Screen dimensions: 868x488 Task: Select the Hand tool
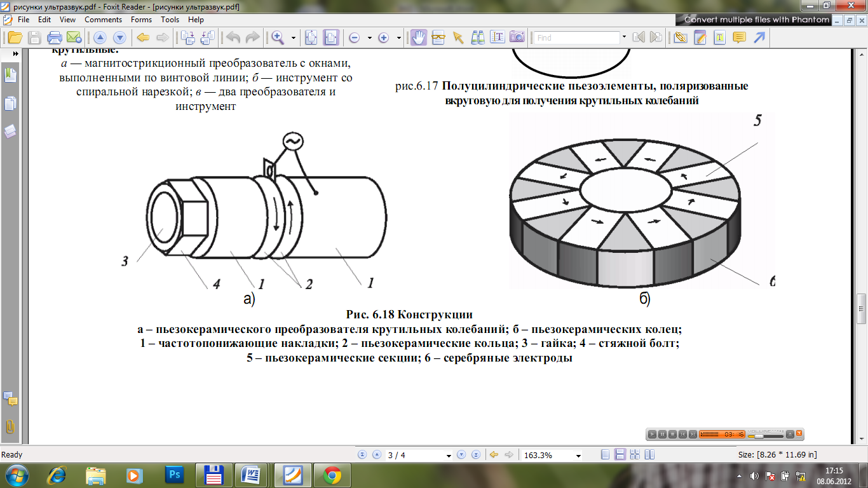(x=418, y=37)
